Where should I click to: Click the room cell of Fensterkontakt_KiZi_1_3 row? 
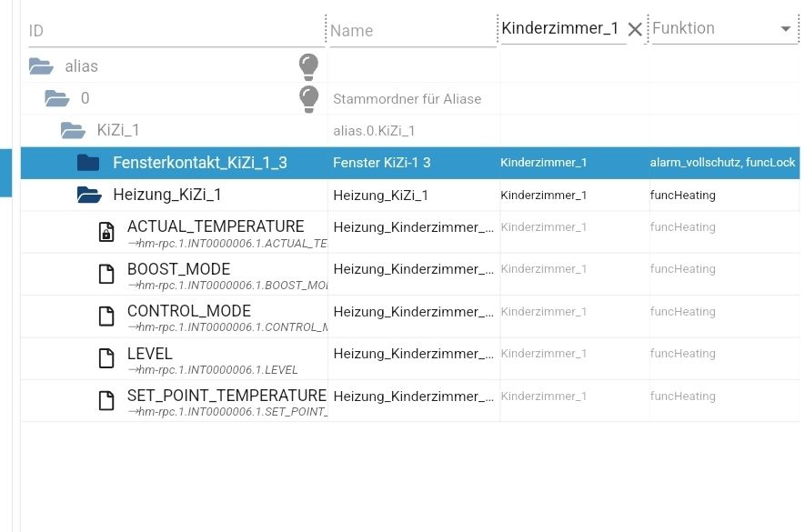click(543, 163)
